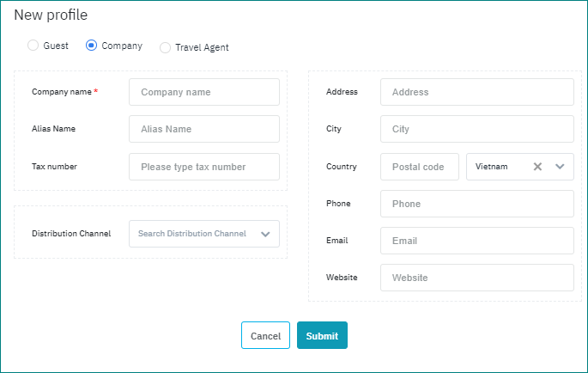This screenshot has height=373, width=588.
Task: Click the Address text field
Action: point(476,92)
